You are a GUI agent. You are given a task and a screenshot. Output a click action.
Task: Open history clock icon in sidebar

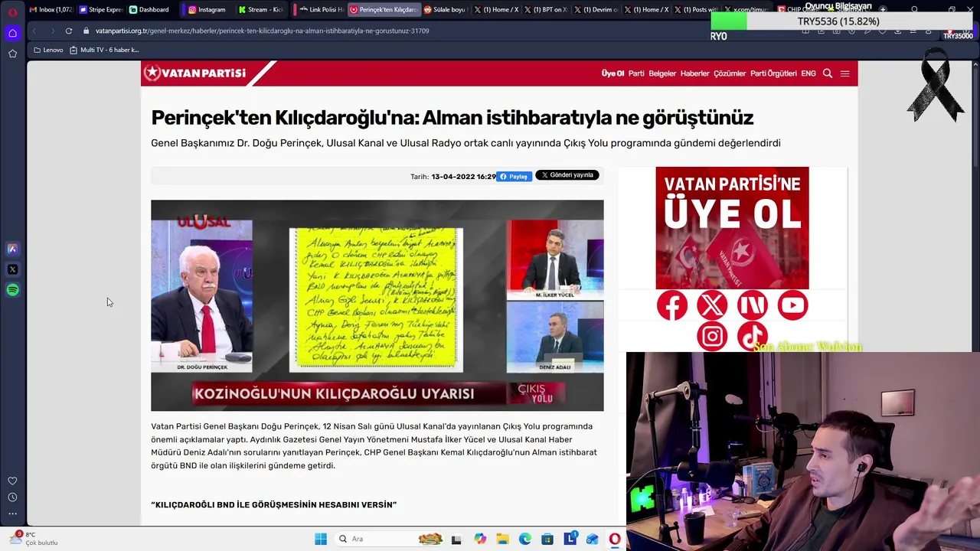tap(12, 497)
